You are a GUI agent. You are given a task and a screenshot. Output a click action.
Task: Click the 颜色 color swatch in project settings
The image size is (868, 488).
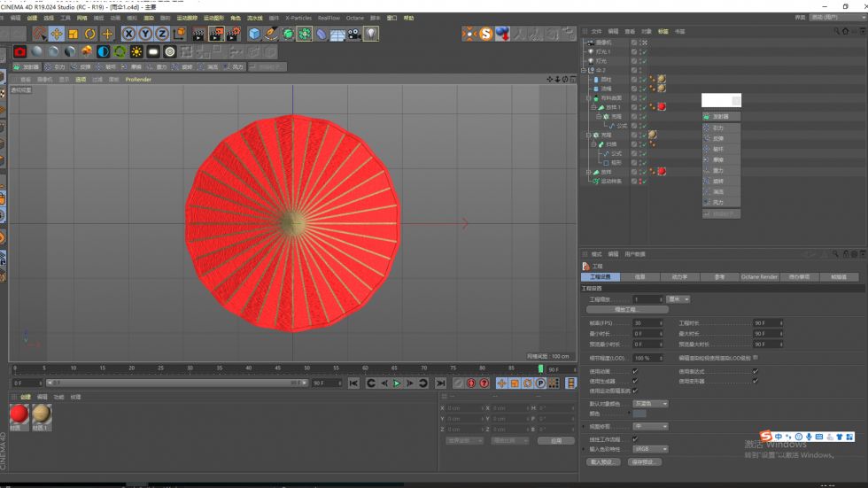pyautogui.click(x=639, y=414)
